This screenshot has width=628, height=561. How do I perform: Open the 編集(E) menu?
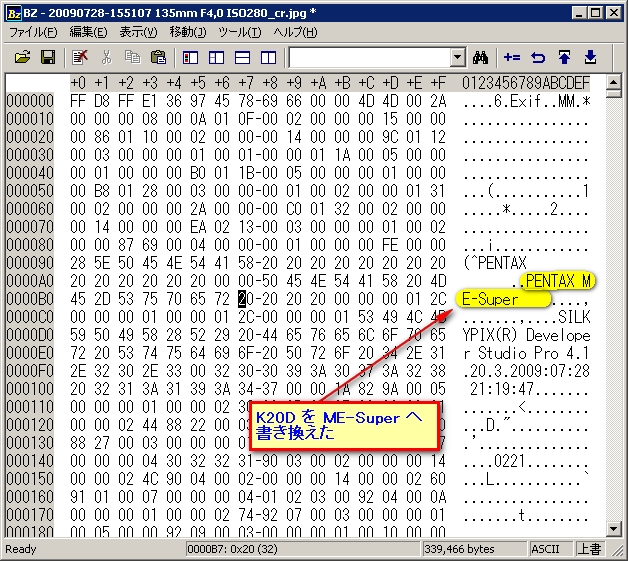88,32
